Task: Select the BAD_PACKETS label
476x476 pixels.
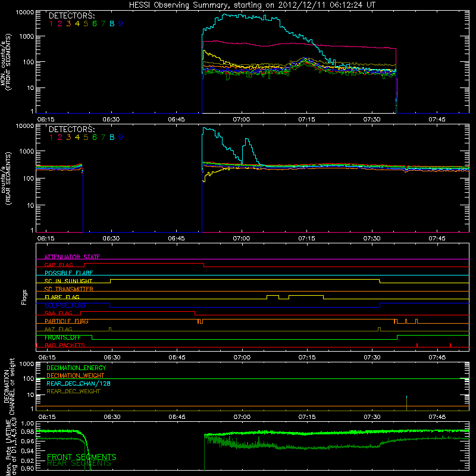Action: 65,345
